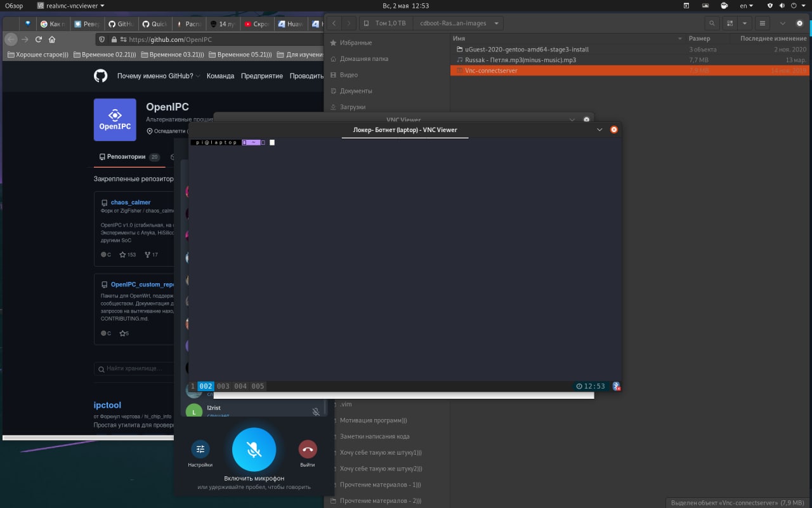Click the tracking protection shield in address bar
Image resolution: width=812 pixels, height=508 pixels.
click(103, 39)
